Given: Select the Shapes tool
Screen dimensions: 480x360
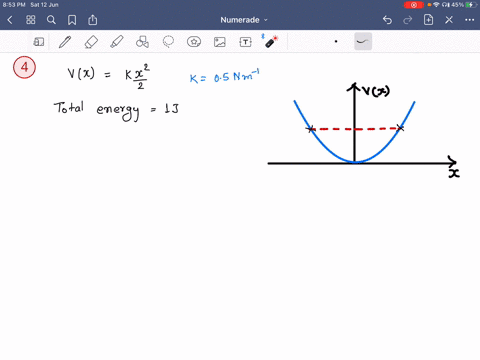Looking at the screenshot, I should pyautogui.click(x=142, y=42).
